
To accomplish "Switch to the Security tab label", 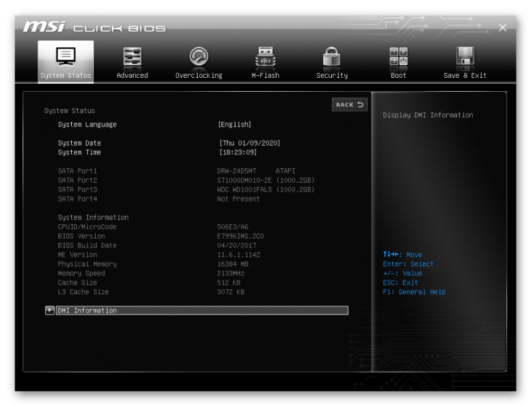I will pos(332,75).
